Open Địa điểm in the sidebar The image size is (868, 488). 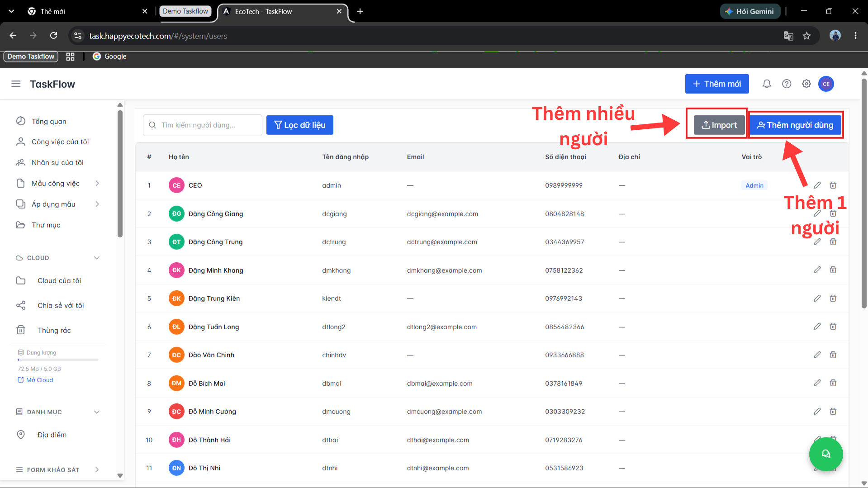pyautogui.click(x=52, y=435)
